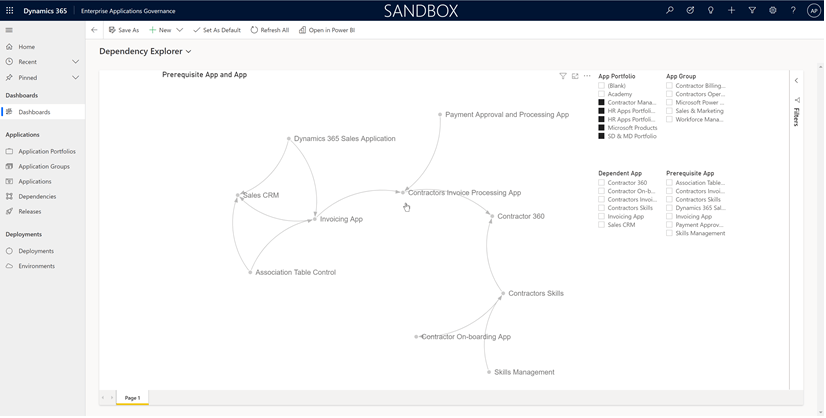Toggle the hamburger navigation menu
Image resolution: width=826 pixels, height=418 pixels.
[x=9, y=30]
